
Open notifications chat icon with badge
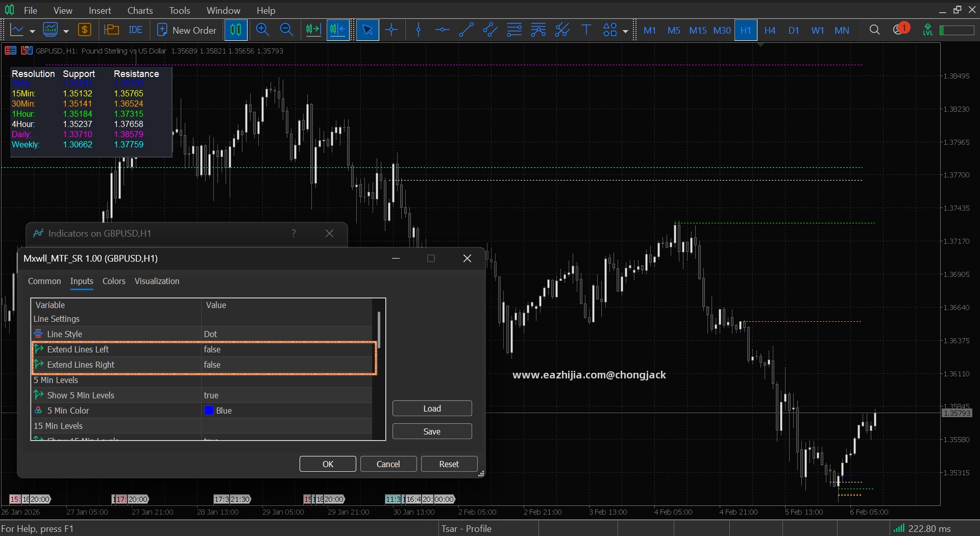(x=900, y=29)
